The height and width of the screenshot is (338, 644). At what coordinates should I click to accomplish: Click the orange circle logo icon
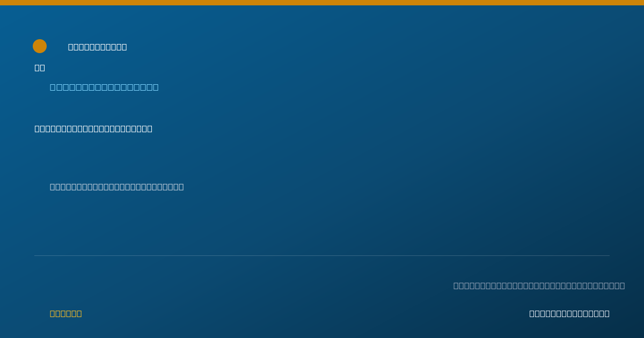40,46
